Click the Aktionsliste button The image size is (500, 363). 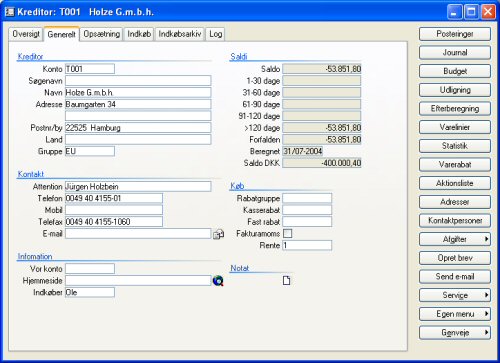(455, 183)
